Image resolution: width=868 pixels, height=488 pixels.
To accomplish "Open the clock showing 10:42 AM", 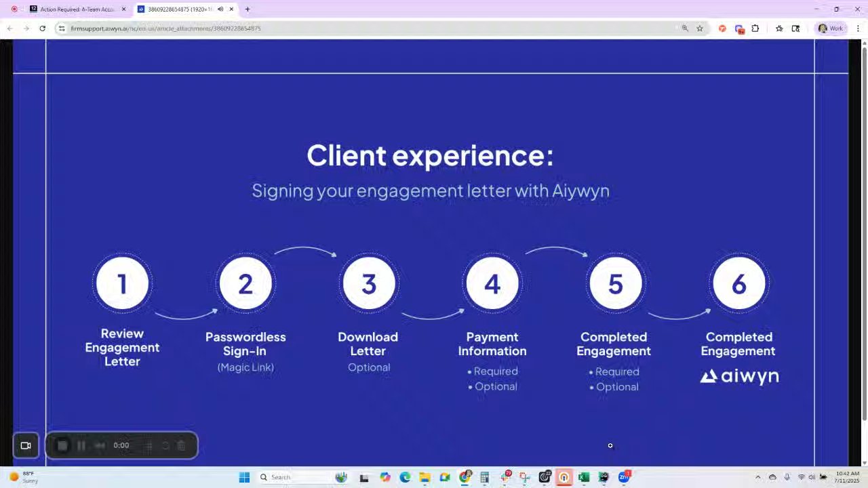I will (x=848, y=477).
